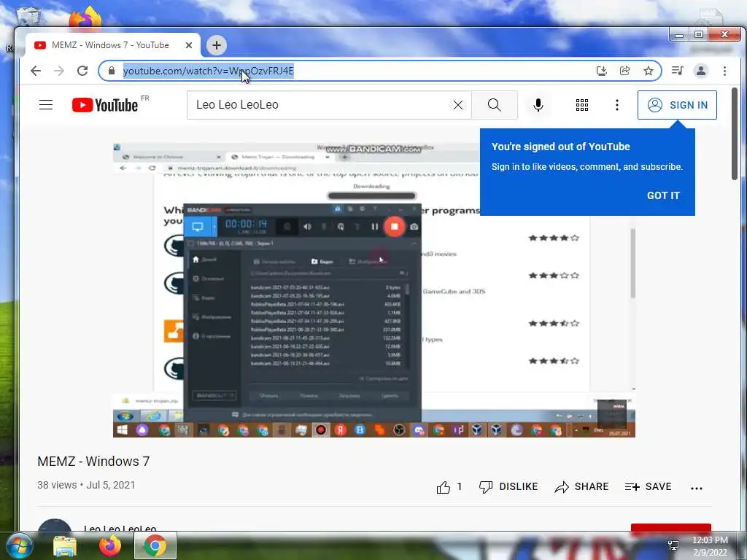Open the Chrome profile avatar menu
The height and width of the screenshot is (560, 747).
pos(701,71)
